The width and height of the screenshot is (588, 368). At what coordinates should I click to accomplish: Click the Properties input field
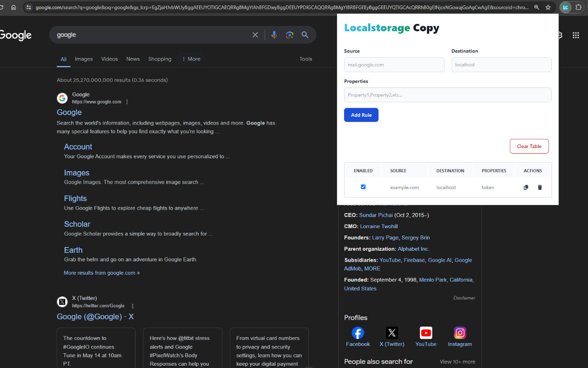(448, 95)
